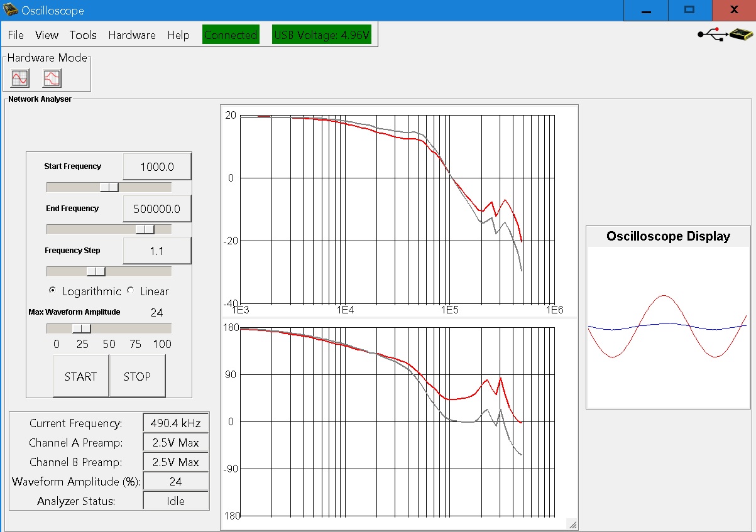The height and width of the screenshot is (532, 756).
Task: Click the Start Frequency slider handle
Action: pyautogui.click(x=109, y=187)
